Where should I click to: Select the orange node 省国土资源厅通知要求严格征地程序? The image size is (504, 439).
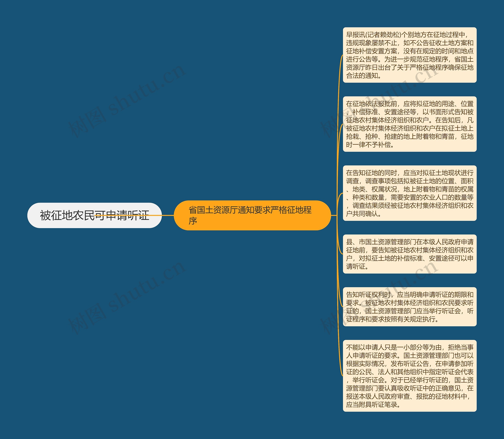click(252, 215)
